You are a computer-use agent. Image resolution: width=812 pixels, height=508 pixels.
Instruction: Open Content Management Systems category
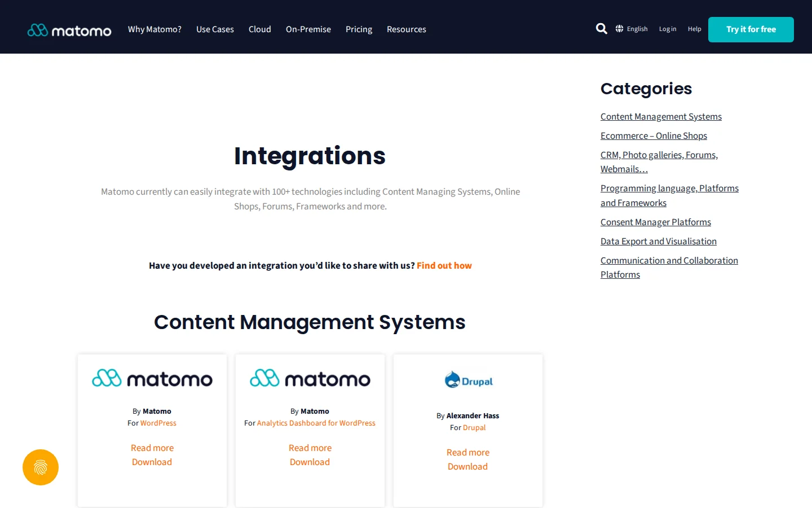(661, 116)
